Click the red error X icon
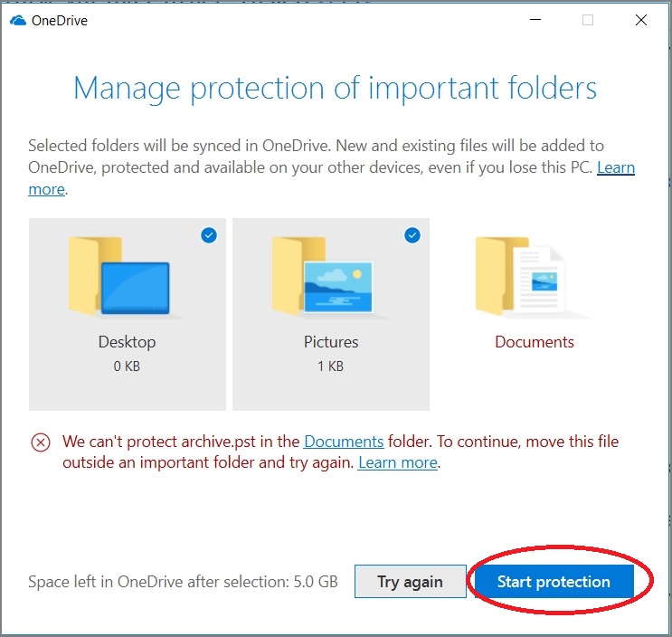The height and width of the screenshot is (637, 672). tap(41, 442)
